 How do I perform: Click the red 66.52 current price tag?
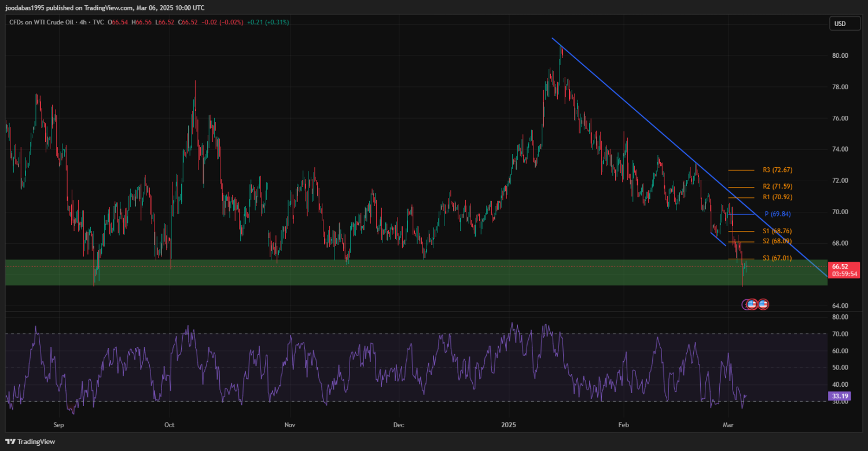840,266
